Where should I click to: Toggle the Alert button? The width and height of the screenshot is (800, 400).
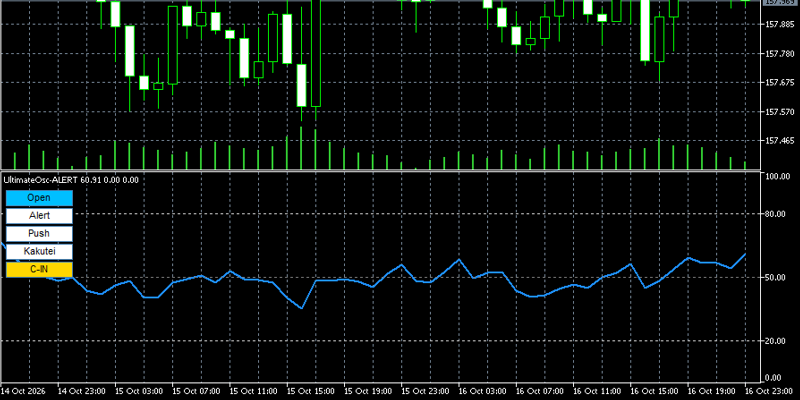point(39,216)
